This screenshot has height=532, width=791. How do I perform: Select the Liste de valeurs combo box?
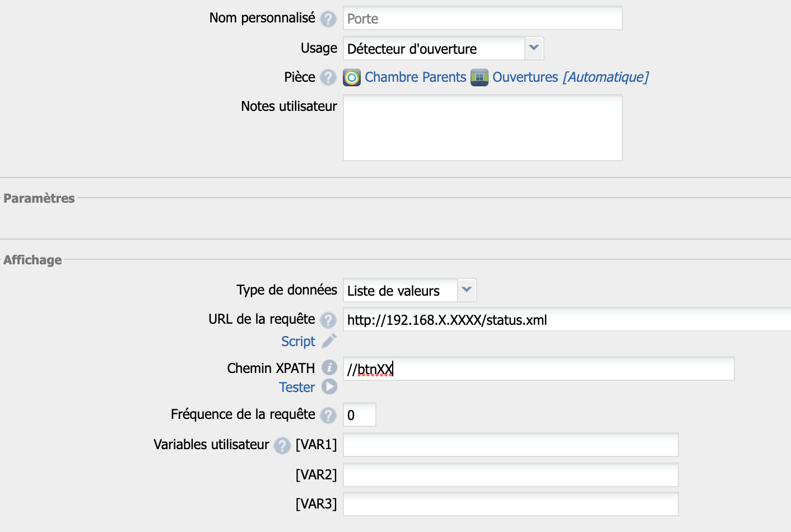click(x=410, y=290)
